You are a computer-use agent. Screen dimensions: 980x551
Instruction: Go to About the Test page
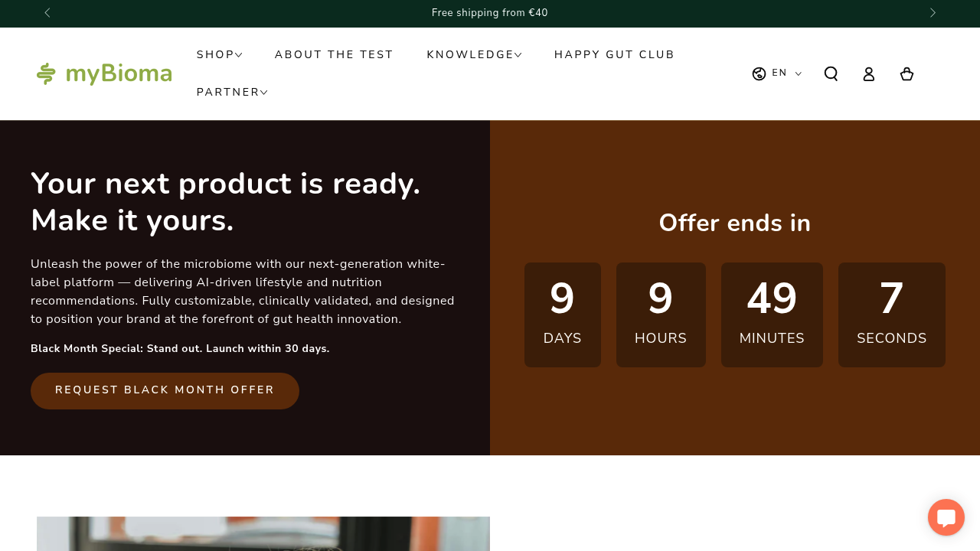[334, 55]
